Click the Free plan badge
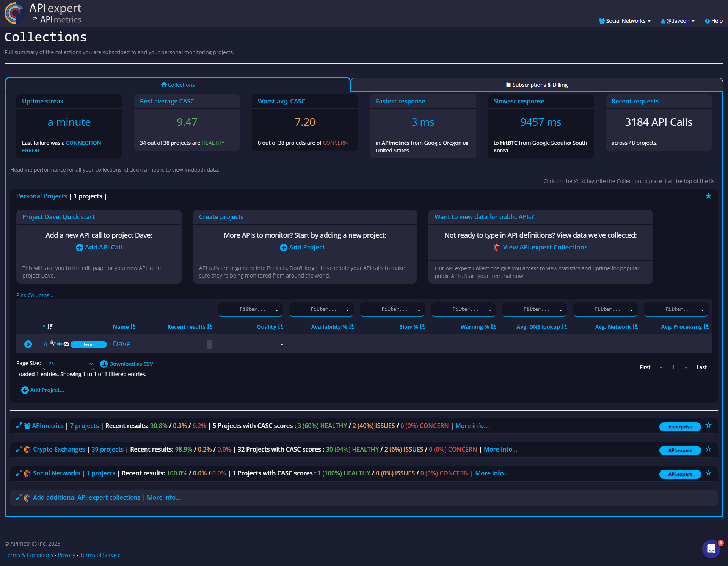 (x=89, y=345)
